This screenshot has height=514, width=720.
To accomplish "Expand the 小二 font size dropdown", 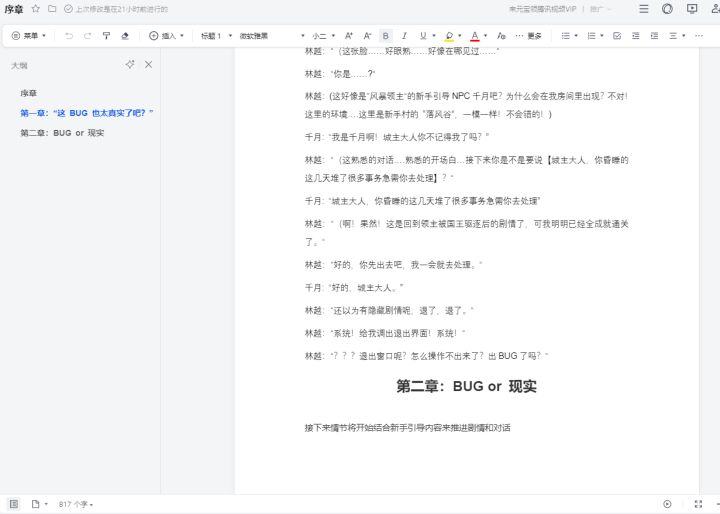I will tap(323, 36).
